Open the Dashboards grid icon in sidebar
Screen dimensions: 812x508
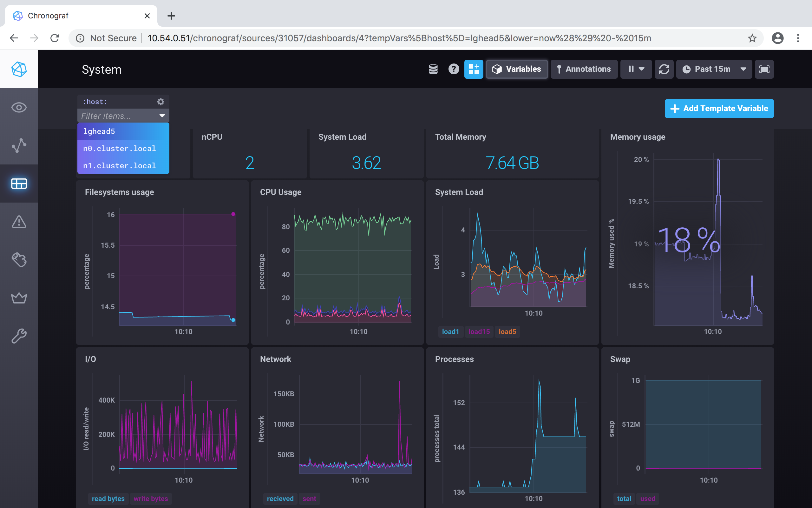point(19,184)
